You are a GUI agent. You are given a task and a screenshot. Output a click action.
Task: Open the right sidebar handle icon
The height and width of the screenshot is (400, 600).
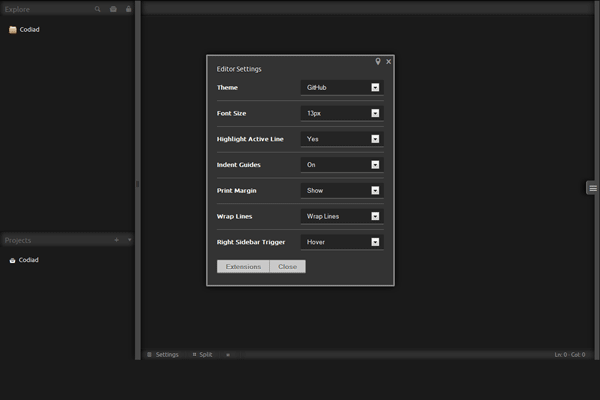(x=592, y=188)
